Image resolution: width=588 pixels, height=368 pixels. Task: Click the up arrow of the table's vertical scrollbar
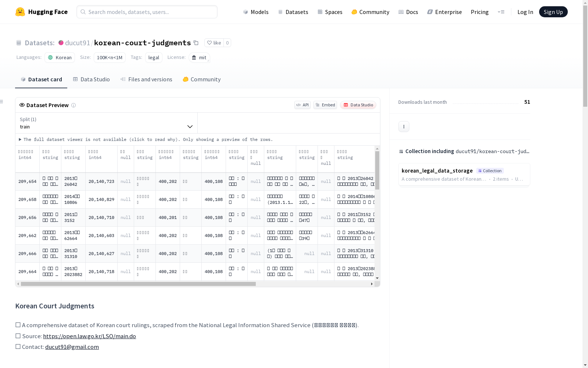[x=377, y=149]
